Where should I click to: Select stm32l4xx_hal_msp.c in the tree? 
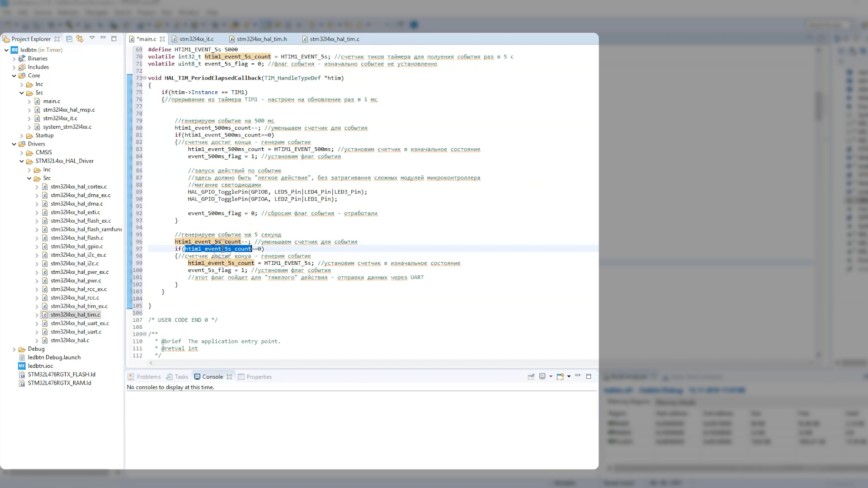click(69, 110)
